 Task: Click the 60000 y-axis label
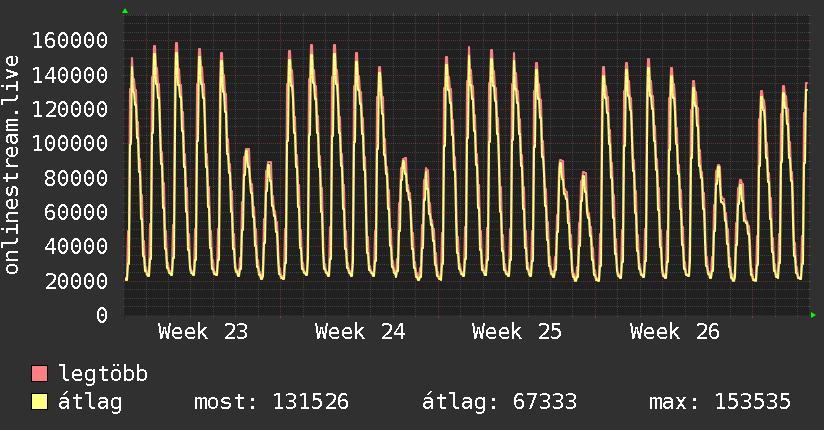[x=76, y=212]
